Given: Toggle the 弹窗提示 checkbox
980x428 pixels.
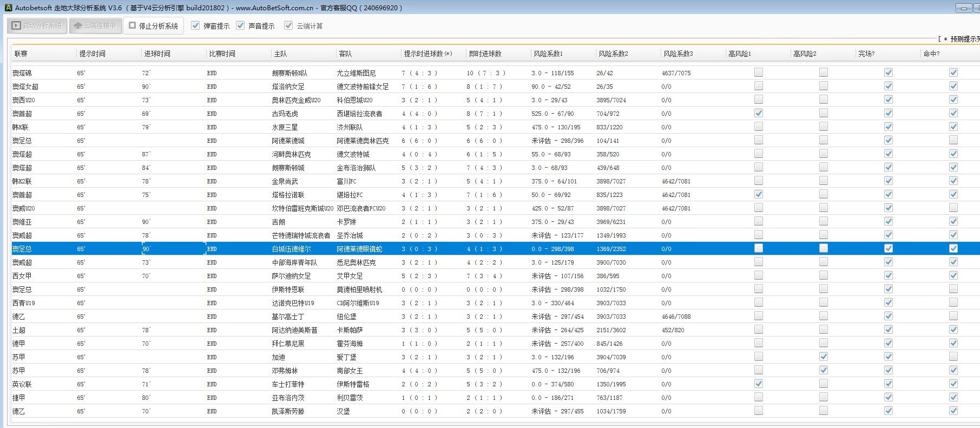Looking at the screenshot, I should [x=196, y=25].
